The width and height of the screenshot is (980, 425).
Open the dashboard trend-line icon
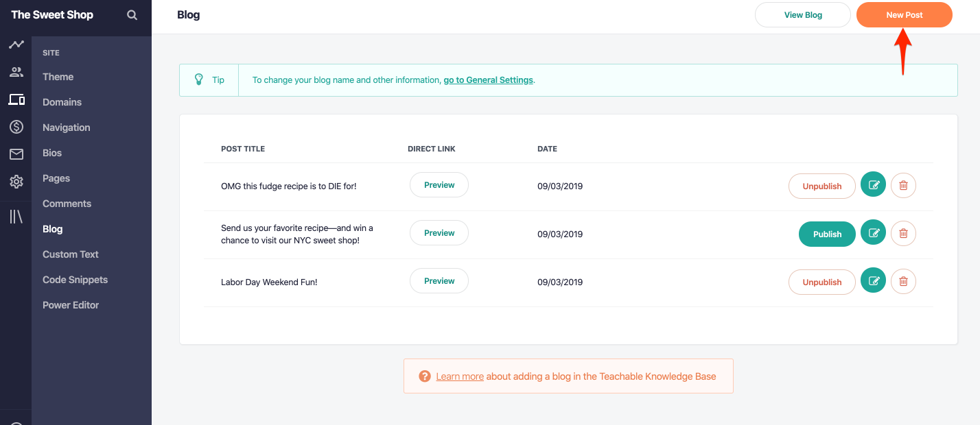pyautogui.click(x=16, y=45)
